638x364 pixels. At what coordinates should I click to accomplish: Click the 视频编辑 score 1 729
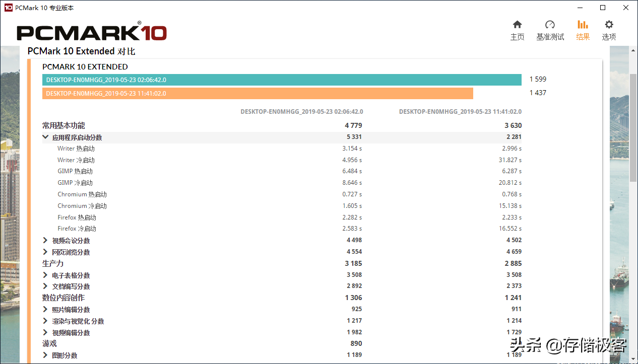(x=514, y=332)
